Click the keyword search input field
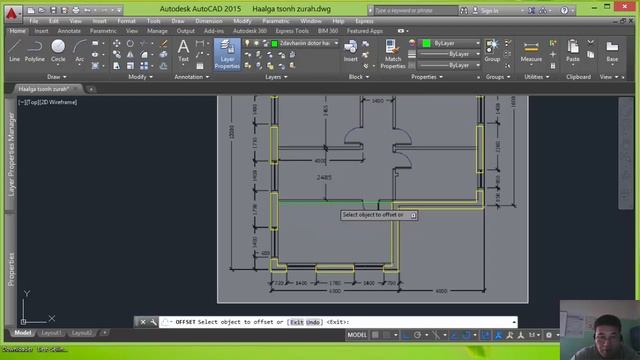This screenshot has width=640, height=360. tap(415, 11)
